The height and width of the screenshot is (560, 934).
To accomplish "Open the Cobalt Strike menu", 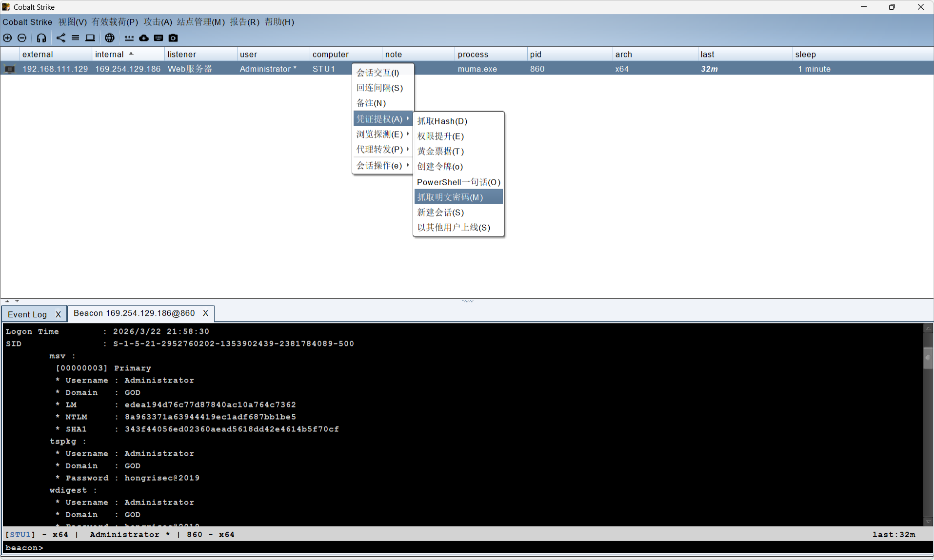I will (27, 22).
